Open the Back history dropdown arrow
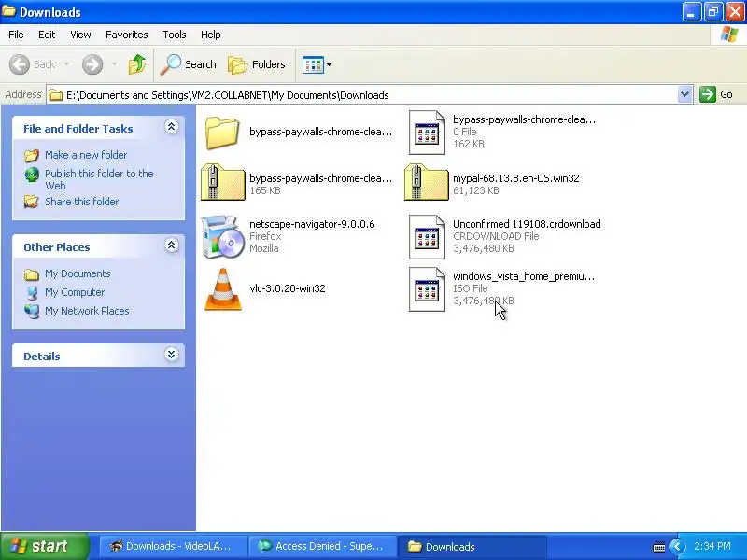 (66, 64)
